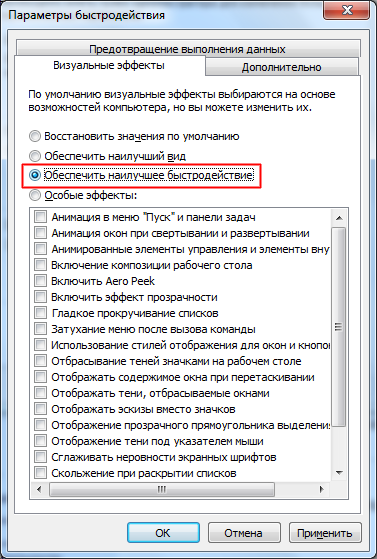Image resolution: width=377 pixels, height=559 pixels.
Task: Open the "Дополнительно" tab
Action: pos(281,67)
